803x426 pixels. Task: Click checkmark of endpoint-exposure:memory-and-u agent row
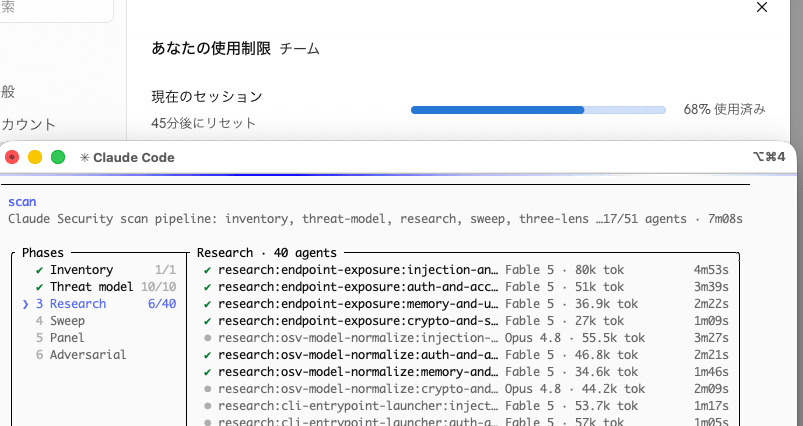pyautogui.click(x=207, y=304)
